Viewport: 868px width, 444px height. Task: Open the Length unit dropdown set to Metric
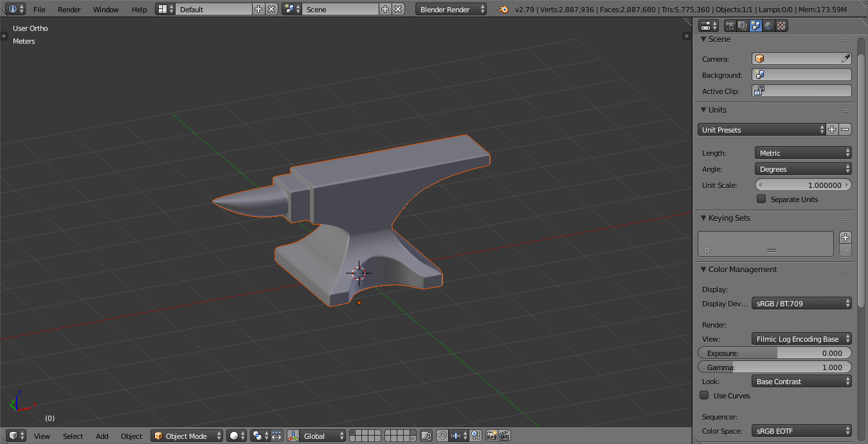pos(802,153)
